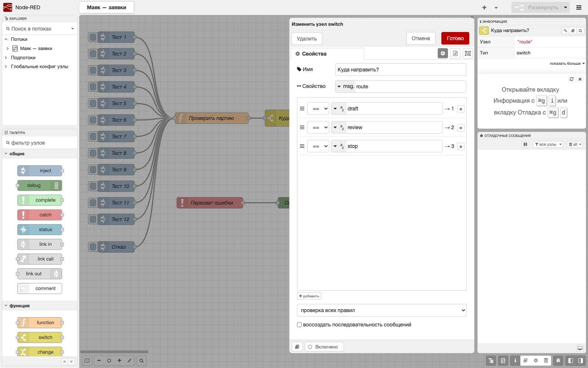Select the 'Маяк — заявки' flow tab

[x=107, y=7]
